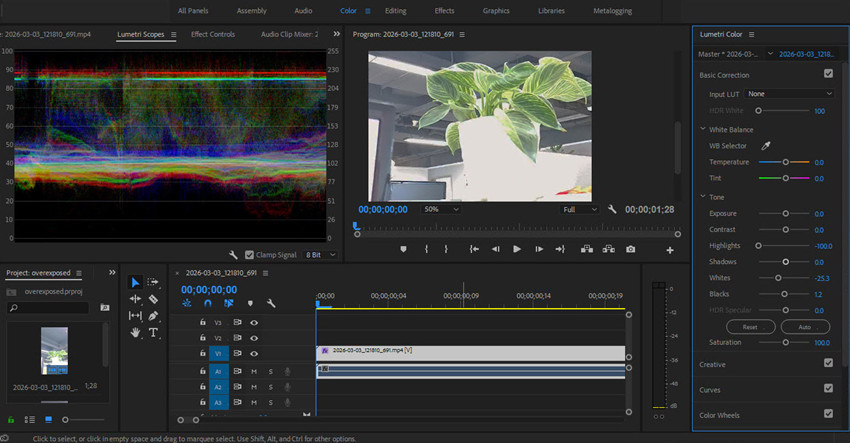This screenshot has width=850, height=443.
Task: Go to In point
Action: tap(474, 249)
